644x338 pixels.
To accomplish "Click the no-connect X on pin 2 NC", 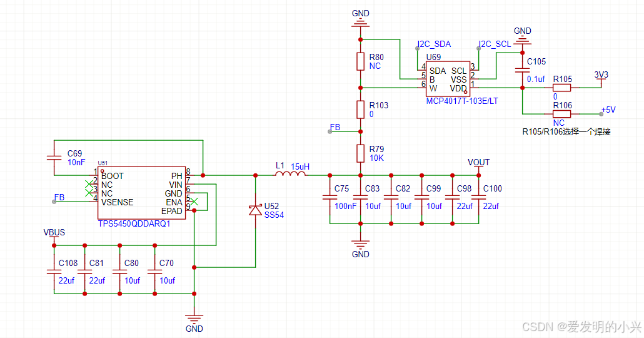I will click(x=89, y=184).
